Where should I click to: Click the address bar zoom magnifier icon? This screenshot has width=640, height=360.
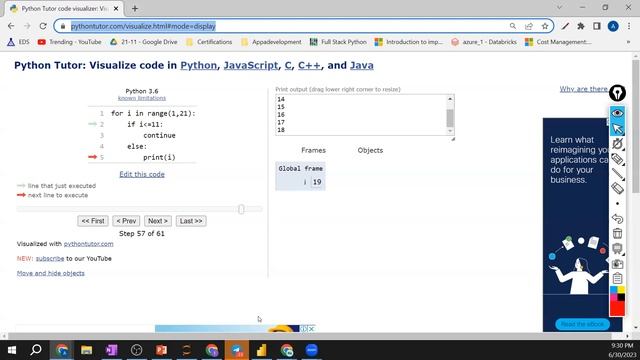[513, 26]
